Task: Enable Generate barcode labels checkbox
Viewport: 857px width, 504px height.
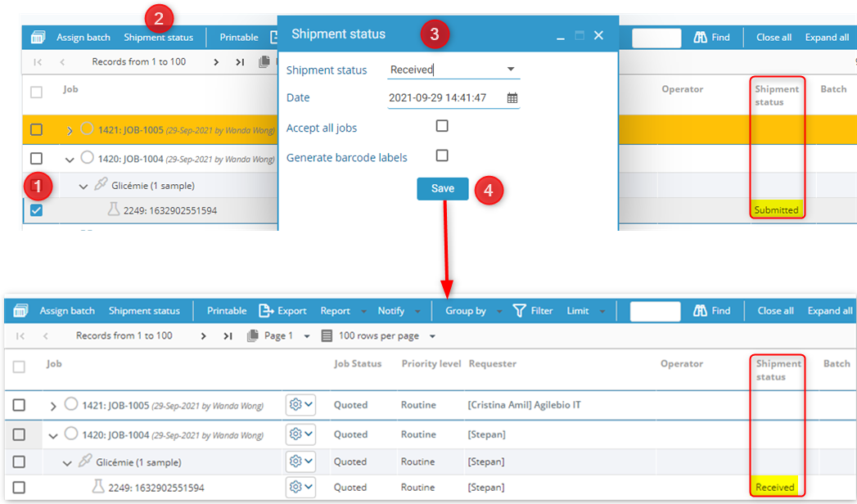Action: [442, 155]
